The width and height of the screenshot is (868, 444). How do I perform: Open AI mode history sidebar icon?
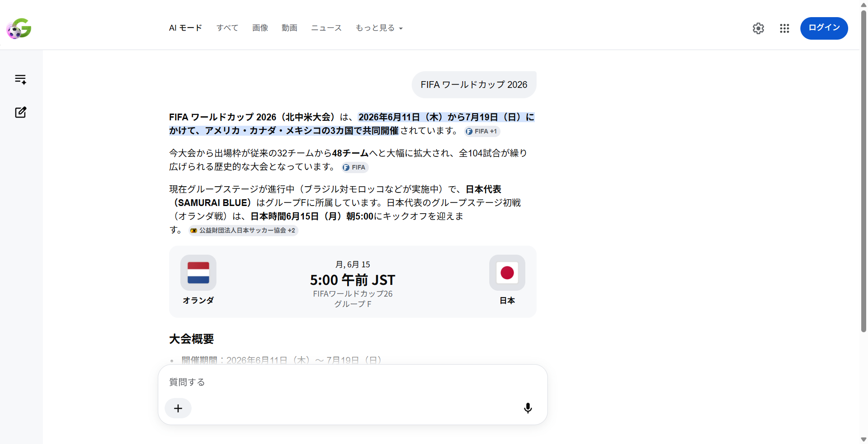pyautogui.click(x=21, y=79)
